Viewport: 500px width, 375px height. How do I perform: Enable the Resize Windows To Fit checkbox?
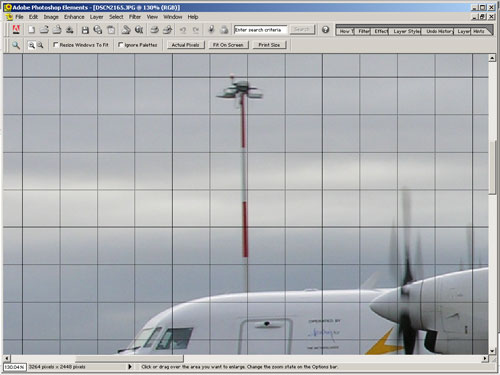[56, 44]
